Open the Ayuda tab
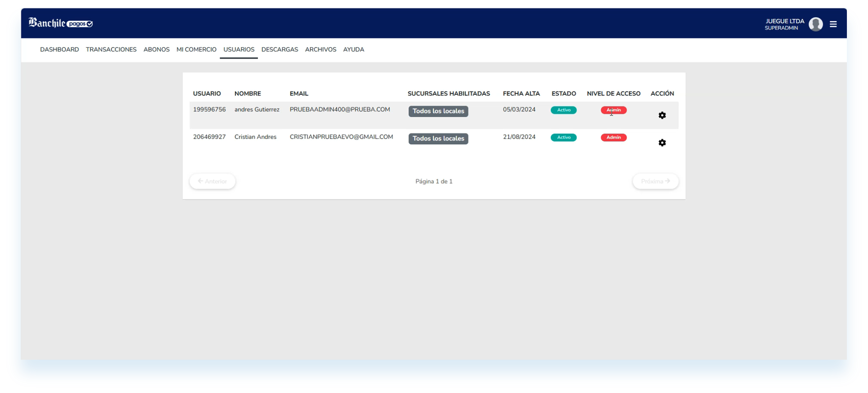The image size is (868, 393). (353, 50)
